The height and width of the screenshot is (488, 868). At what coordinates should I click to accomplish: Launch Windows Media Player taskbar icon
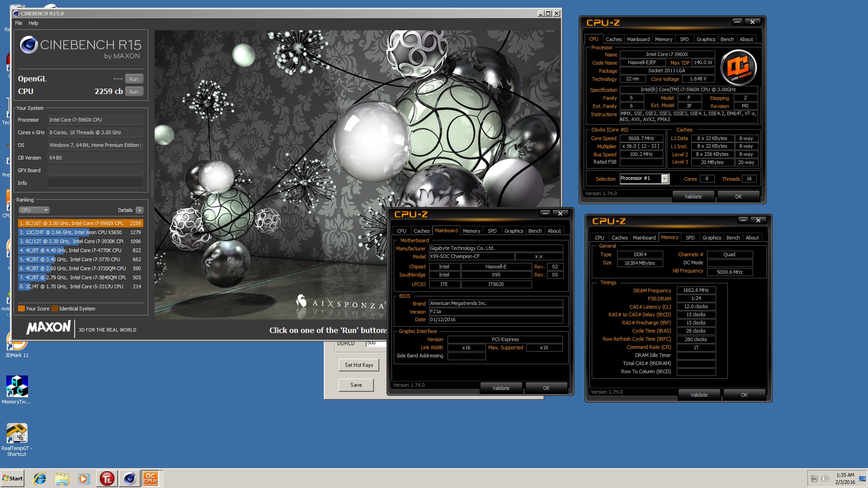[x=84, y=479]
